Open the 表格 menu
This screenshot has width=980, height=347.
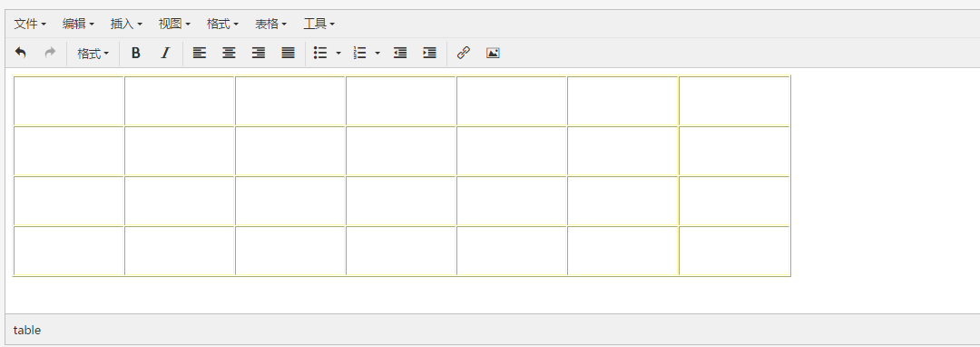coord(270,24)
